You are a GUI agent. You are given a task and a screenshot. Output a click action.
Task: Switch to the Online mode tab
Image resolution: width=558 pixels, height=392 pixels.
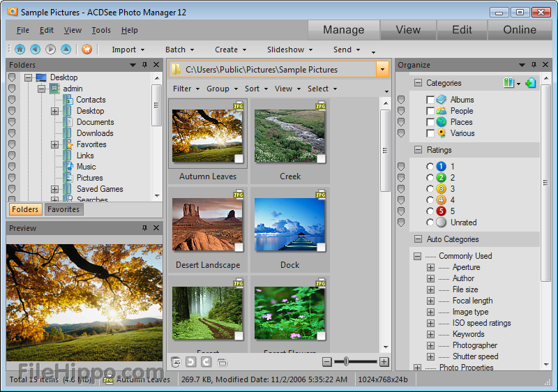click(520, 30)
